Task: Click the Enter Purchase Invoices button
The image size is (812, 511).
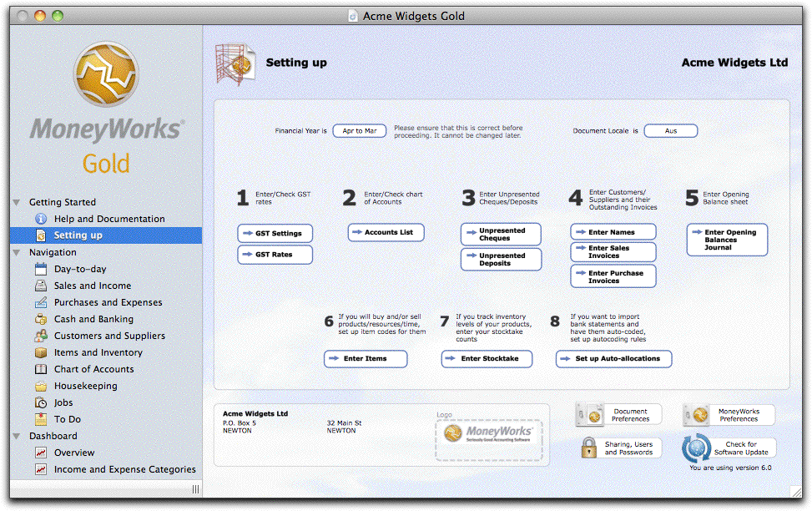Action: point(613,276)
